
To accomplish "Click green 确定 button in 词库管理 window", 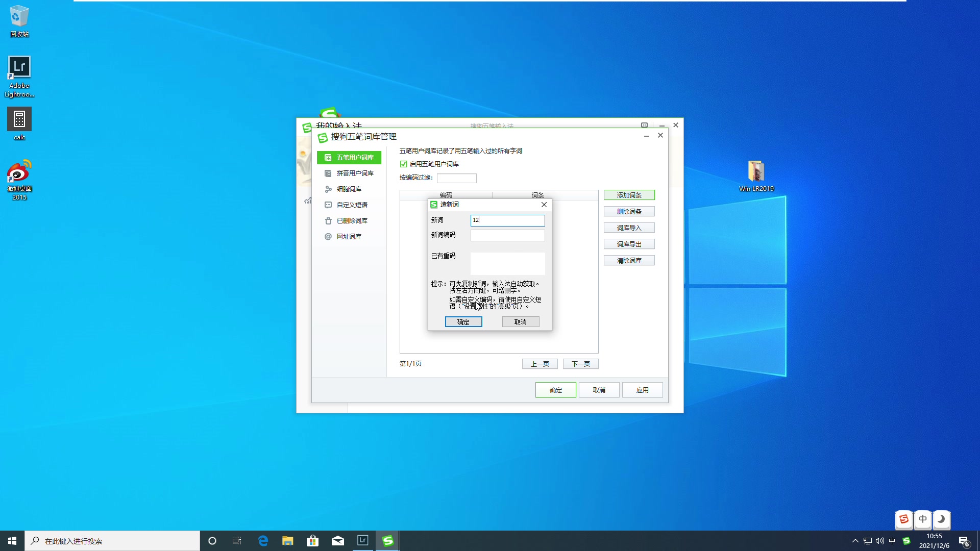I will tap(556, 390).
